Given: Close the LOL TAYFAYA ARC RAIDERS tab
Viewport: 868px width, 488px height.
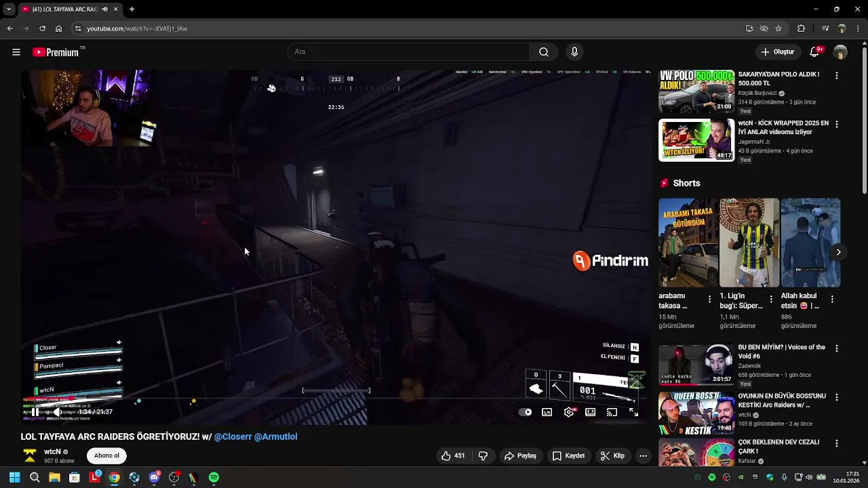Looking at the screenshot, I should point(115,9).
